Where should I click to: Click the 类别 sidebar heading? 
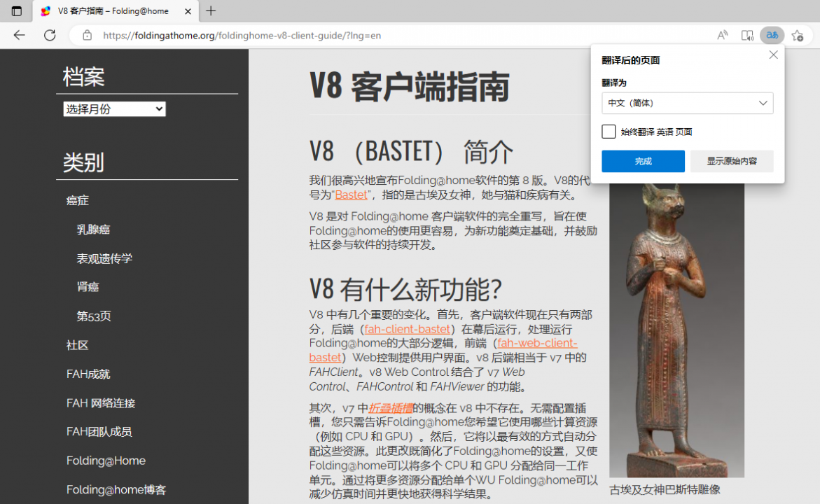[83, 162]
